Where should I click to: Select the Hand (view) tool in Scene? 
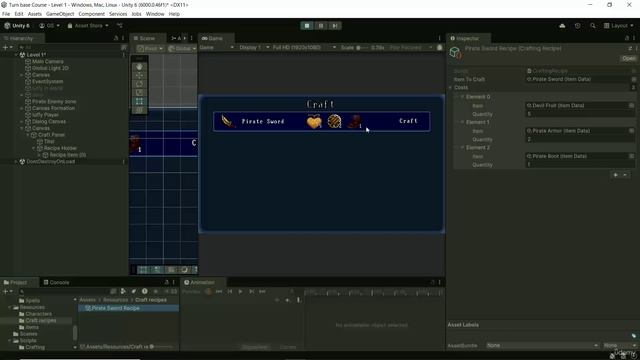[140, 67]
